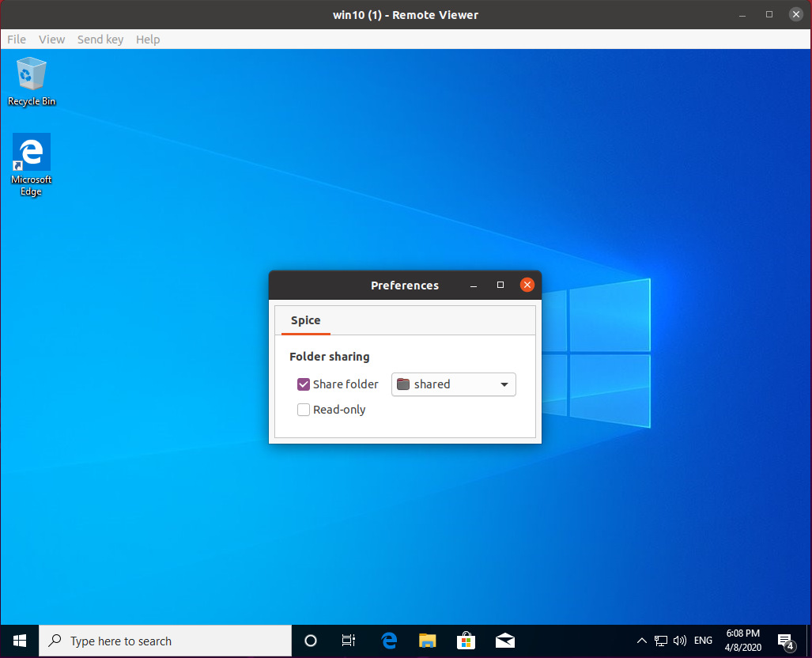Screen dimensions: 812x658
Task: Open the File menu in Remote Viewer
Action: click(16, 39)
